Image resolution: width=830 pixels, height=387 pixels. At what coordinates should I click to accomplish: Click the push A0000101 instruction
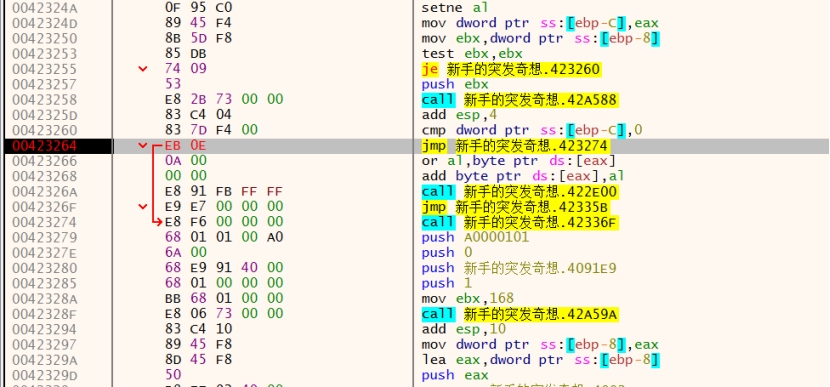click(475, 238)
